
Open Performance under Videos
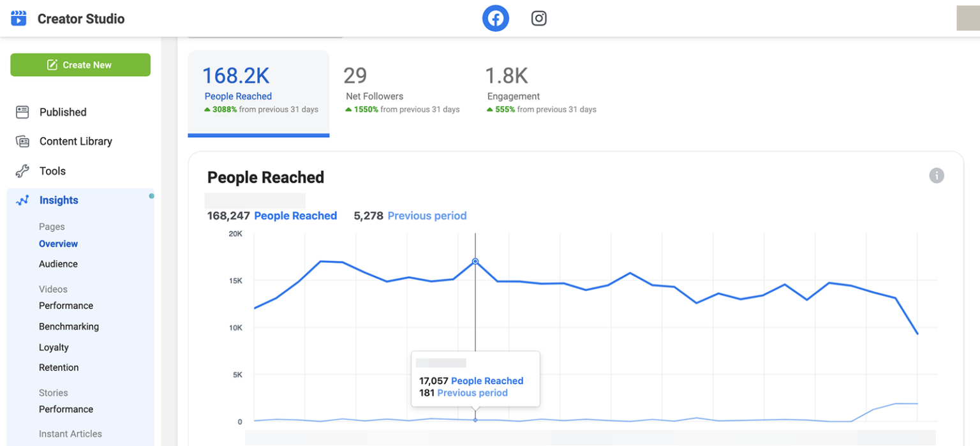pos(66,306)
